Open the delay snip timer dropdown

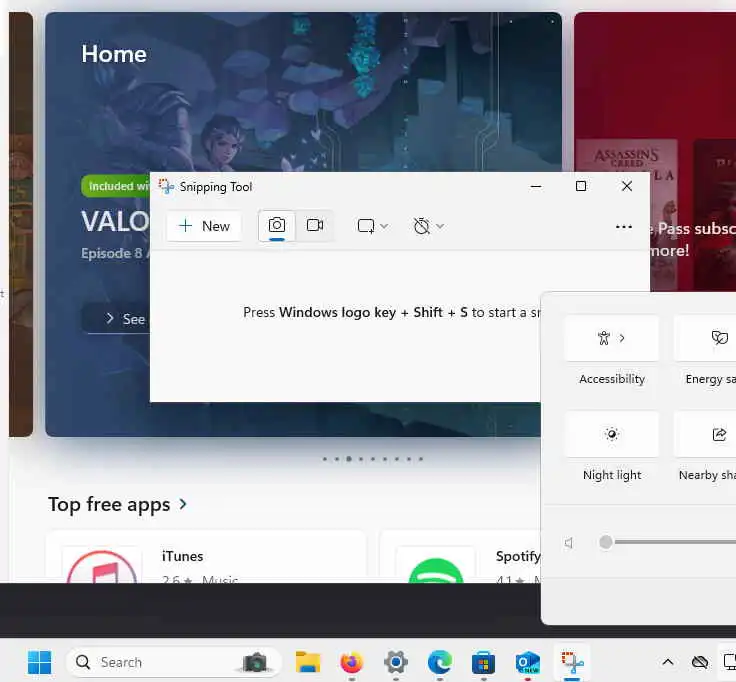(x=428, y=226)
